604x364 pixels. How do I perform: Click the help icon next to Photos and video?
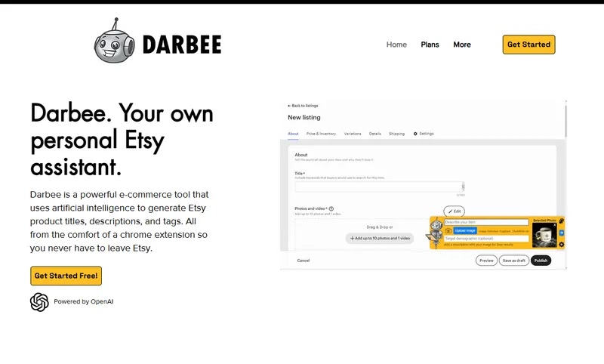331,208
